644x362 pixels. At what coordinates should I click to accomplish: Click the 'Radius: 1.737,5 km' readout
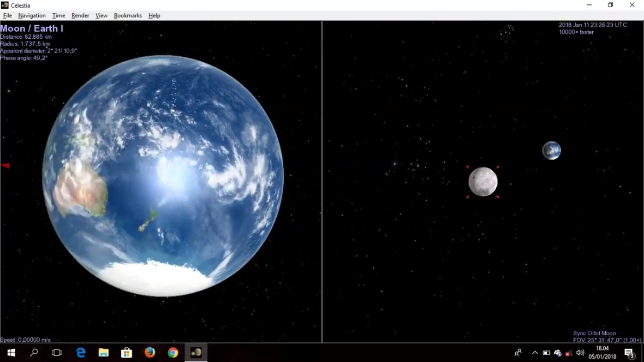(25, 44)
